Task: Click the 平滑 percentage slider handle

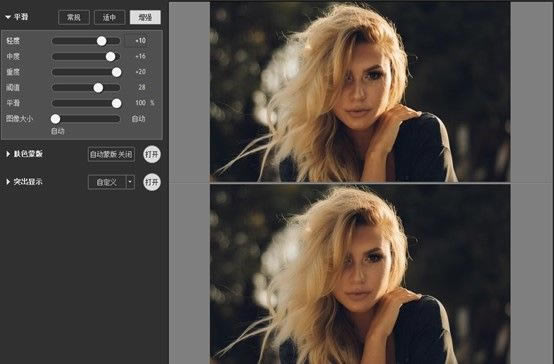Action: tap(117, 103)
